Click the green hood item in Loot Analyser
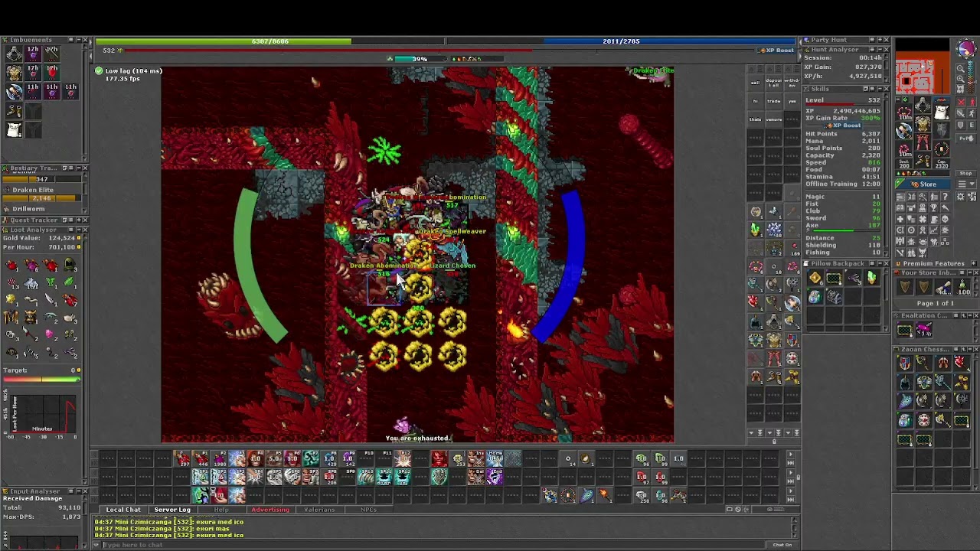The width and height of the screenshot is (980, 551). [70, 266]
